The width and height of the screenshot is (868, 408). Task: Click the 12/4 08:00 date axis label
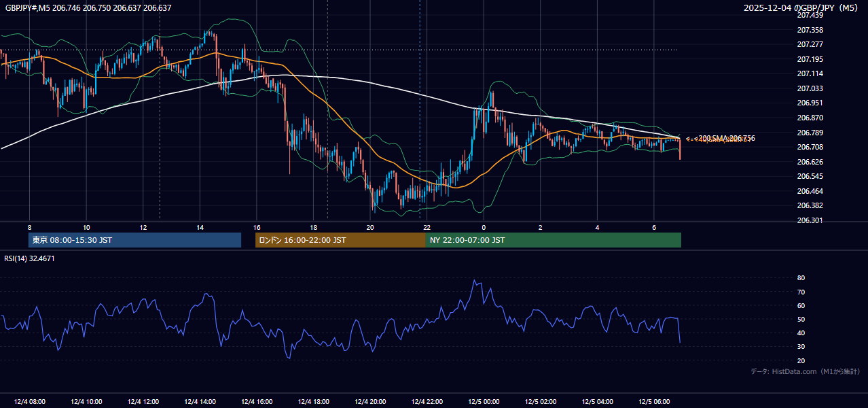[29, 401]
